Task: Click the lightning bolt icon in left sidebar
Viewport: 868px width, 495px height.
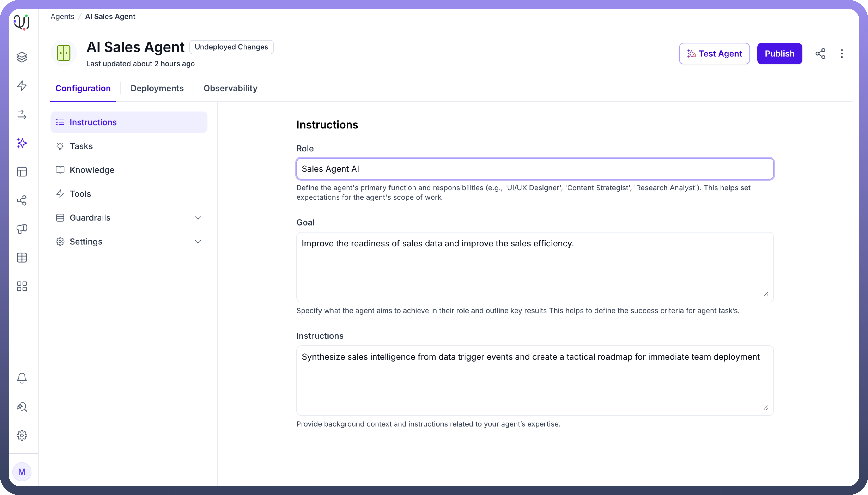Action: [22, 86]
